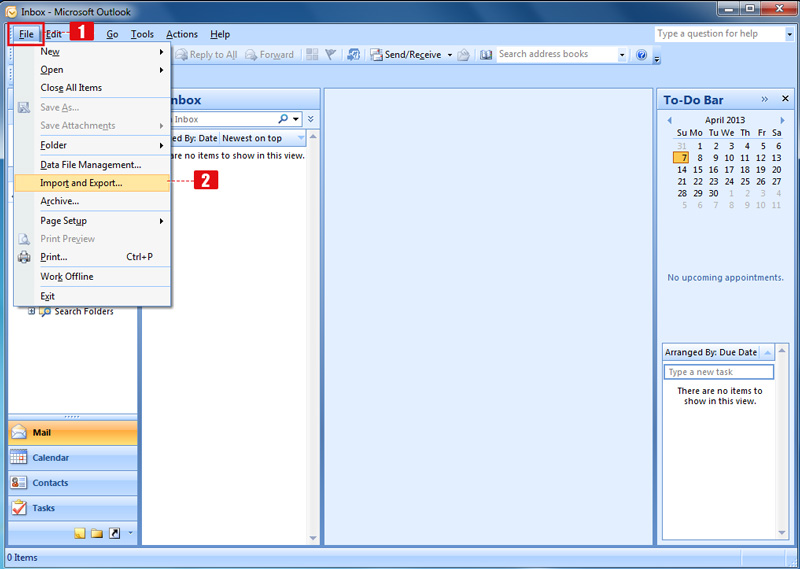Expand the Search Folders tree node
The width and height of the screenshot is (800, 569).
[32, 311]
